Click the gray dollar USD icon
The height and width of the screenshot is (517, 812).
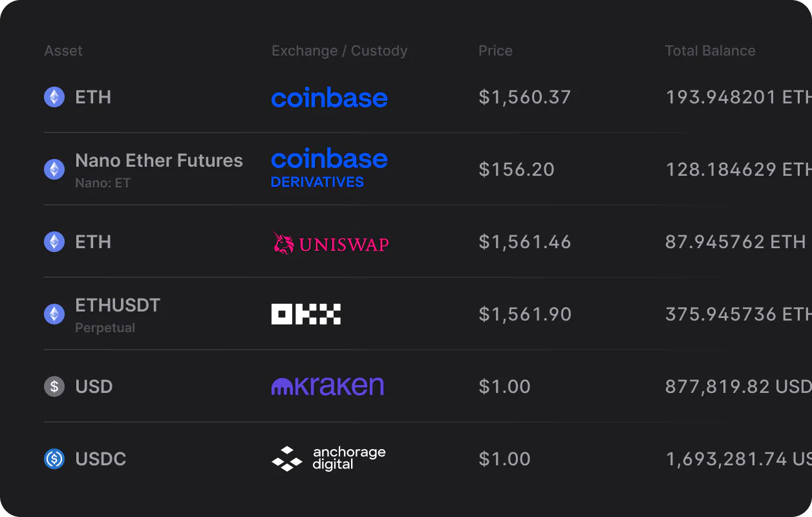[54, 386]
